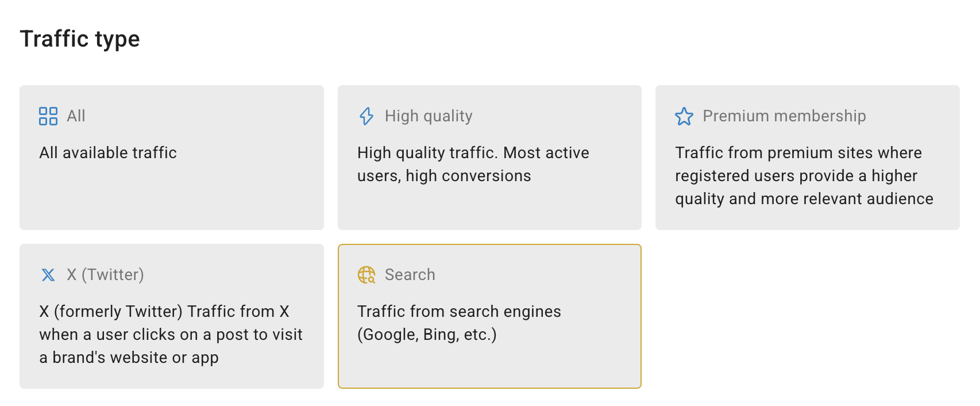Viewport: 980px width, 406px height.
Task: Choose the High quality option title
Action: 429,116
